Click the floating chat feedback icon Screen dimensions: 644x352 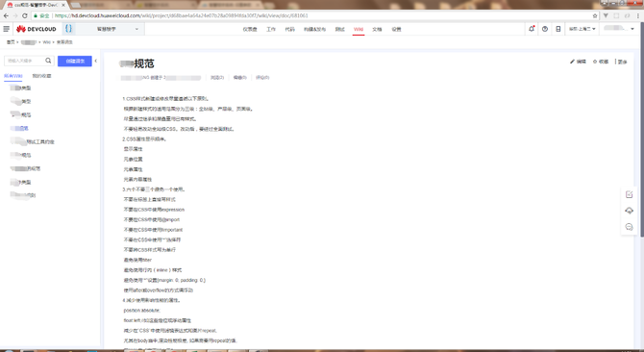coord(629,227)
